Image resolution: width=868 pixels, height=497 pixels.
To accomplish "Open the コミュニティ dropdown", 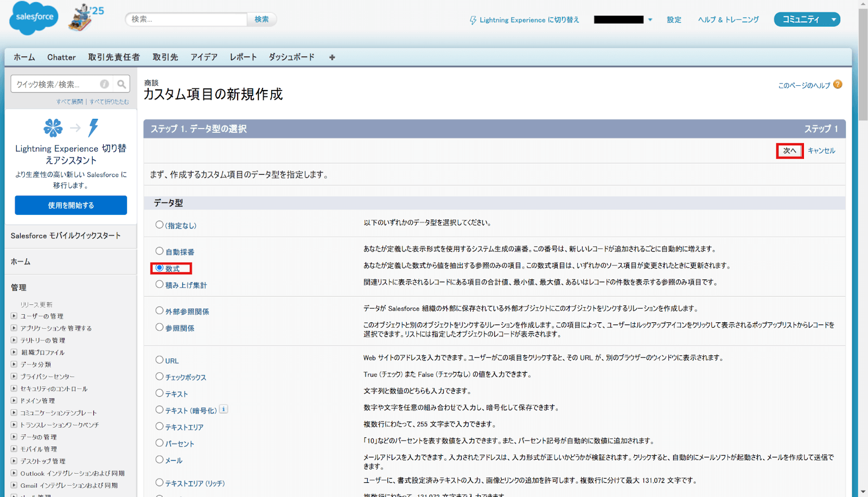I will point(807,19).
